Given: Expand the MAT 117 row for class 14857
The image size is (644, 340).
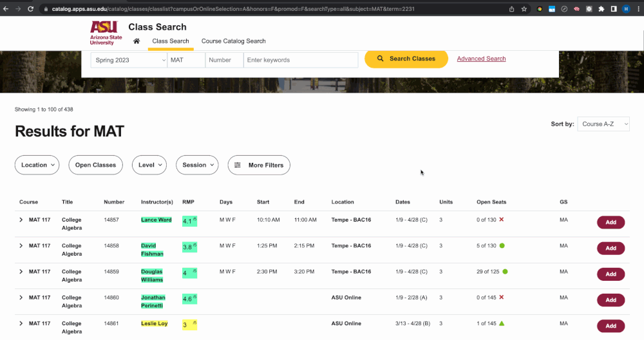Looking at the screenshot, I should pyautogui.click(x=21, y=220).
